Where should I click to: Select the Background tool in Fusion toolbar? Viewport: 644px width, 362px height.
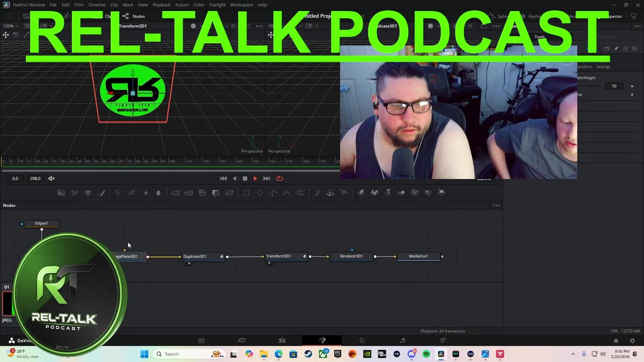click(x=61, y=193)
